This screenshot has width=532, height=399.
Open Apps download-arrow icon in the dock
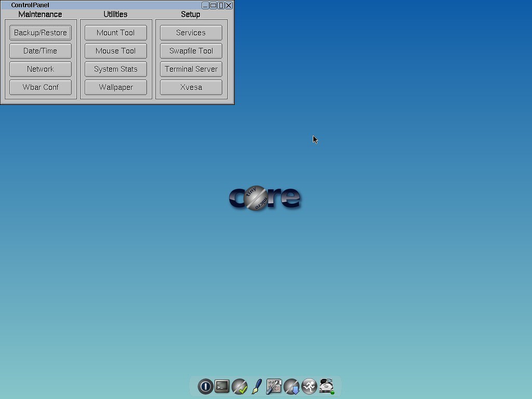(291, 386)
